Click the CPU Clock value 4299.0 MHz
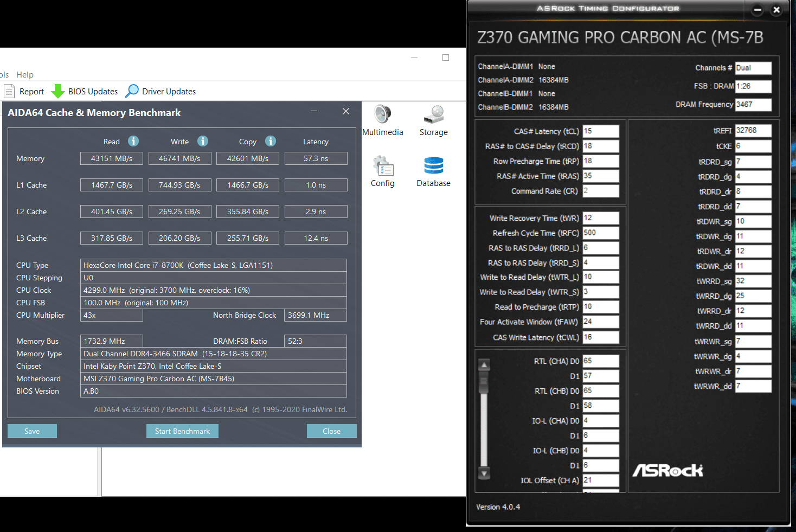796x532 pixels. tap(214, 290)
